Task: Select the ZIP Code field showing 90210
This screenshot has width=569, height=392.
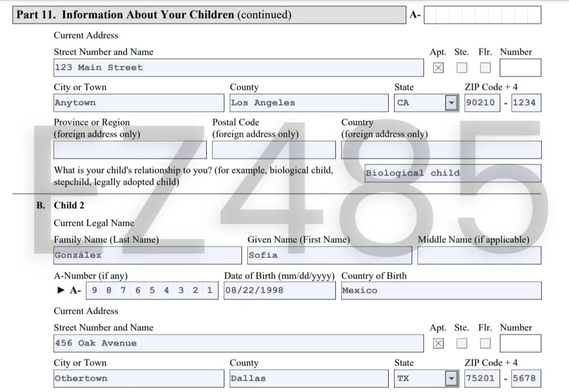Action: 482,103
